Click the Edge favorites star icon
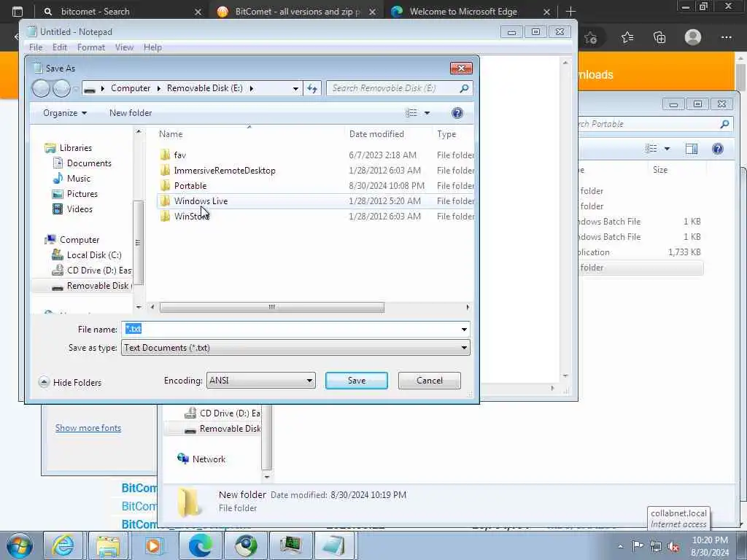 pyautogui.click(x=627, y=37)
